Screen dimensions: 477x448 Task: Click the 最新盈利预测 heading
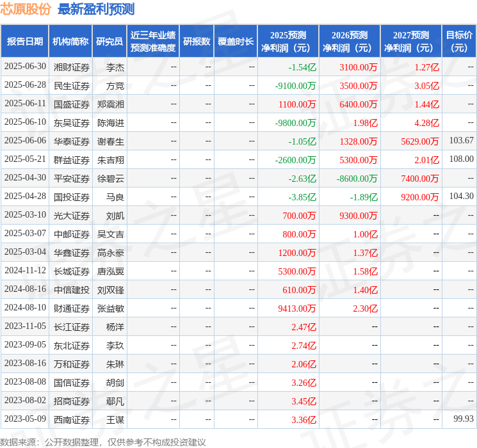click(96, 9)
